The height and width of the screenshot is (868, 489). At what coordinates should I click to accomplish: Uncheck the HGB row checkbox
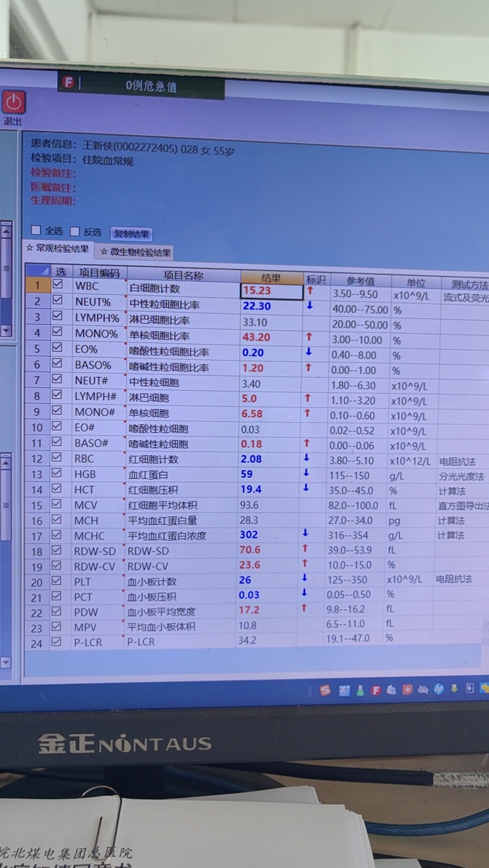pyautogui.click(x=57, y=473)
